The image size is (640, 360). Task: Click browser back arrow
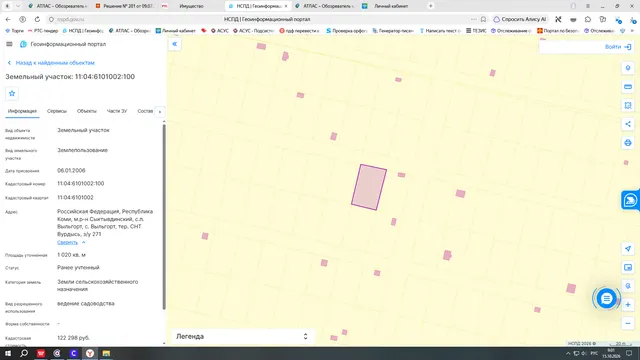tap(8, 19)
